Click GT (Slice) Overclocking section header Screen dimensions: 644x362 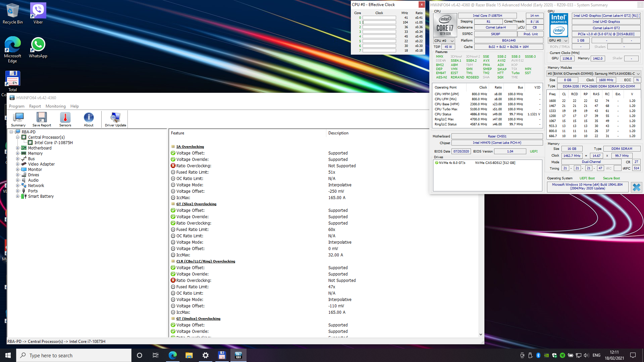tap(196, 204)
